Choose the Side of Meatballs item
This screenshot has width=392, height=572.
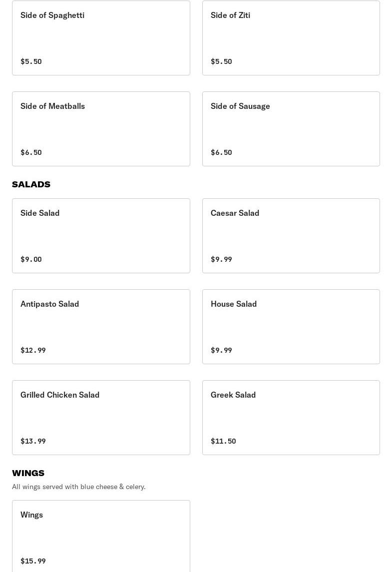click(101, 128)
